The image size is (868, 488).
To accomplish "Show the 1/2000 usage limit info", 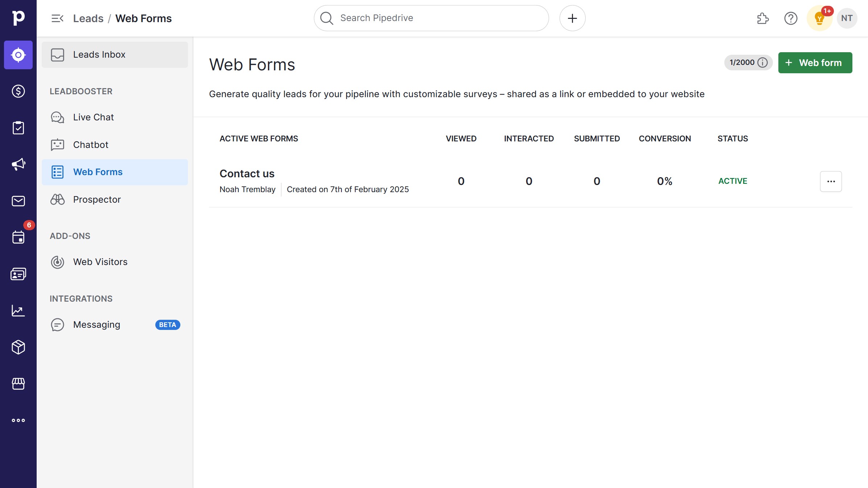I will click(x=762, y=63).
